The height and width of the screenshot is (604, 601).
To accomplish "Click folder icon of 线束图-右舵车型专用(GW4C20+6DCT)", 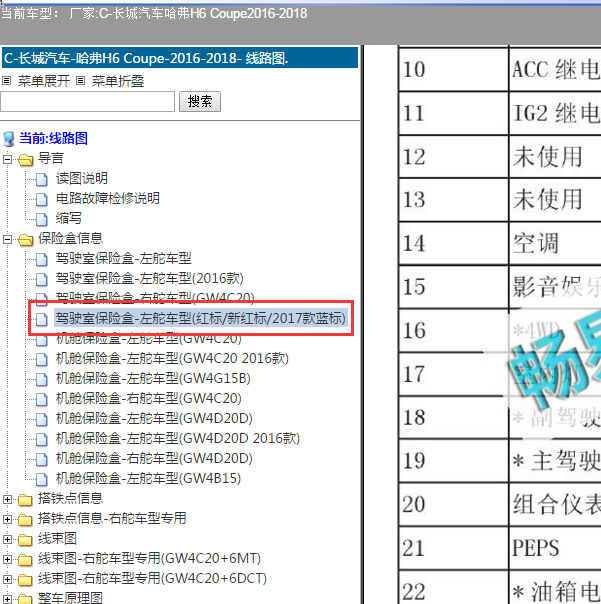I will pos(25,580).
